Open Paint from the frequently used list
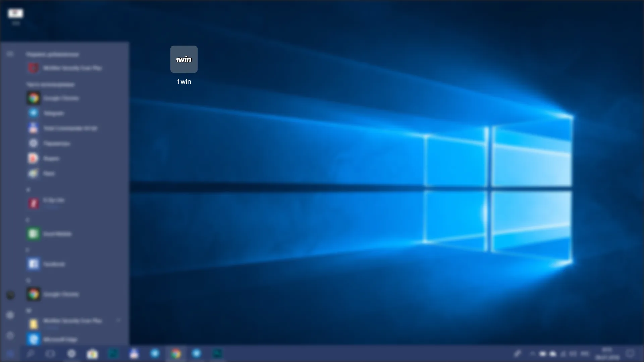Screen dimensions: 644x362 click(x=49, y=174)
